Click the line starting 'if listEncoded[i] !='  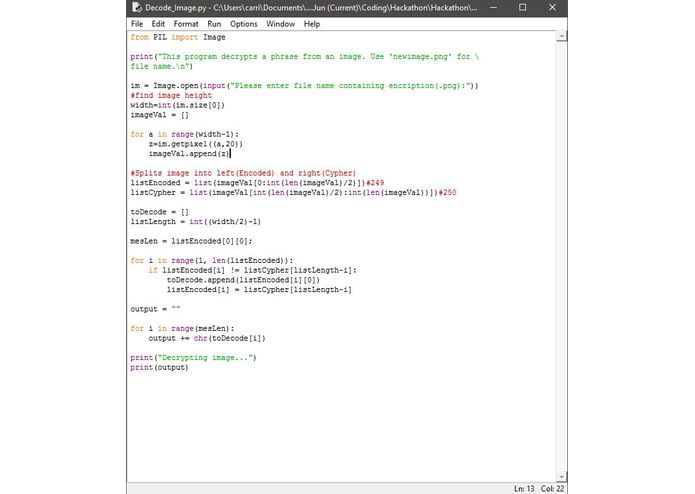click(253, 270)
